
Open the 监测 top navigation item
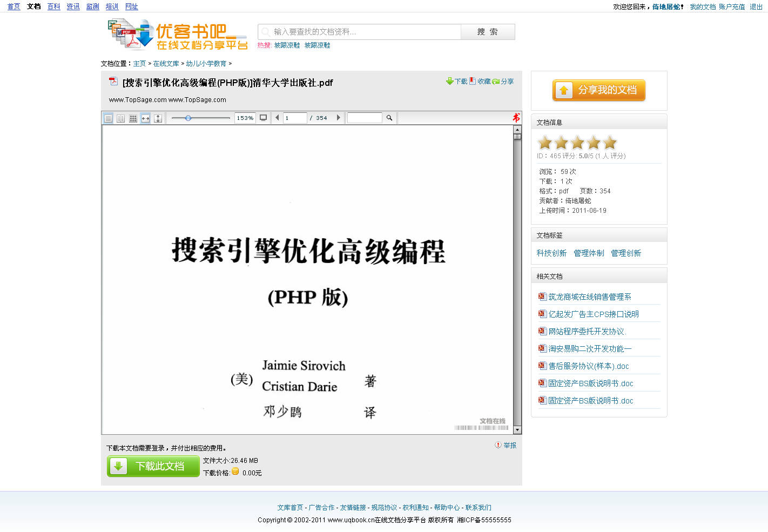[x=93, y=6]
